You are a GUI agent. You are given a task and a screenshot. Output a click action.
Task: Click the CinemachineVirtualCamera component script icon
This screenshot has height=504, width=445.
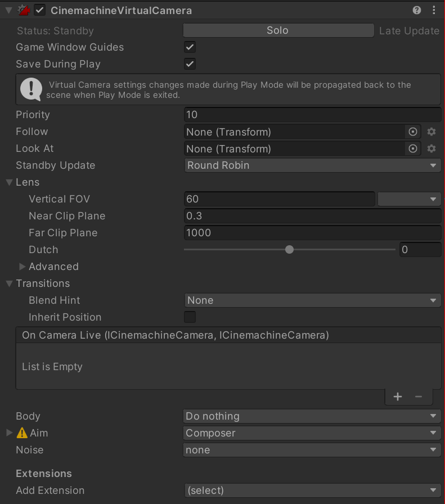click(x=24, y=10)
